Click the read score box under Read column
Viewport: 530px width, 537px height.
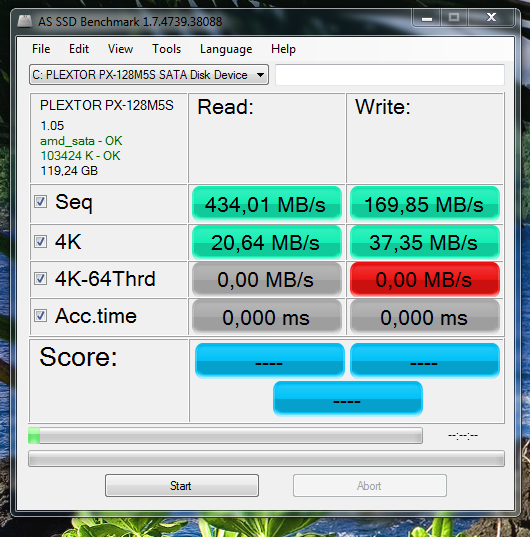[269, 360]
